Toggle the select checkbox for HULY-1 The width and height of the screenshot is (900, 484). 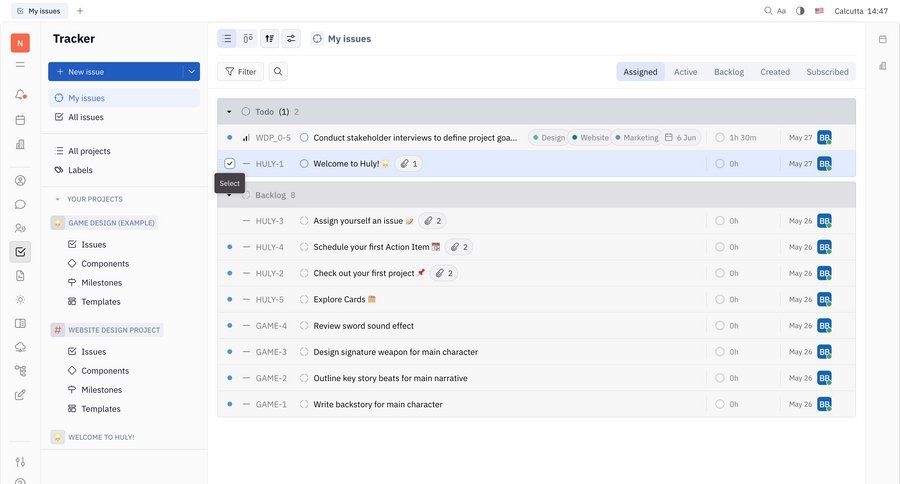click(230, 164)
